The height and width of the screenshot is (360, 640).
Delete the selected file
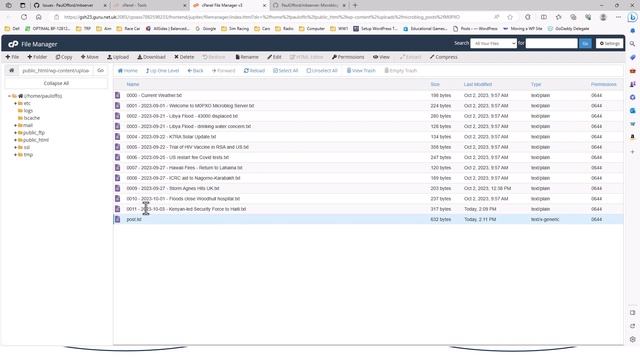(184, 57)
